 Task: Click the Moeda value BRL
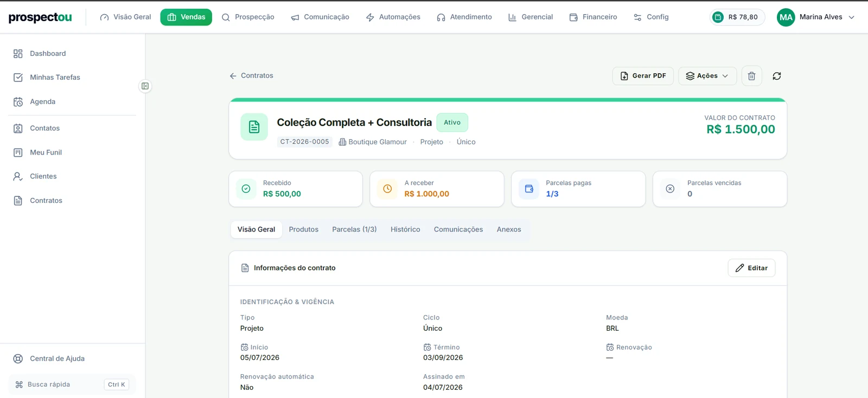point(612,328)
